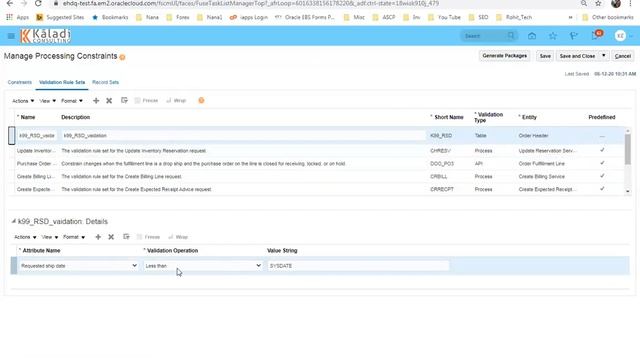Screen dimensions: 640x360
Task: Open Format menu in Details toolbar
Action: pyautogui.click(x=73, y=237)
